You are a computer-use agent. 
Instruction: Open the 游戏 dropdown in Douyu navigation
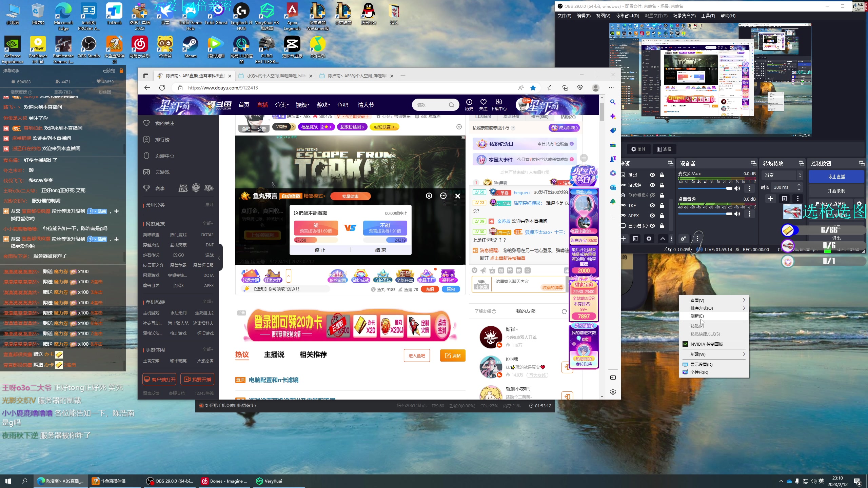pos(323,105)
